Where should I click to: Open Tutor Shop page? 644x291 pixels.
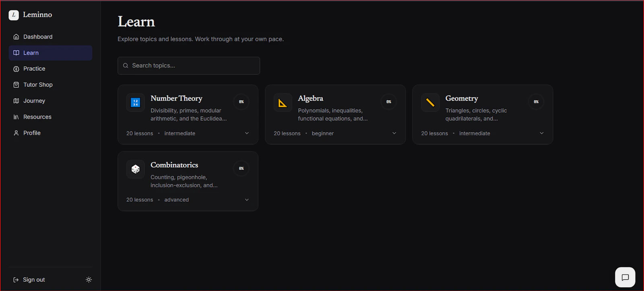click(x=50, y=85)
